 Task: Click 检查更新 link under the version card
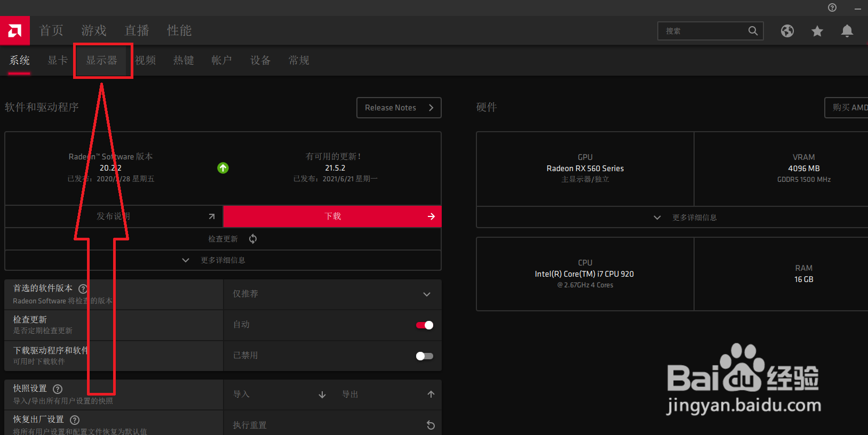223,239
